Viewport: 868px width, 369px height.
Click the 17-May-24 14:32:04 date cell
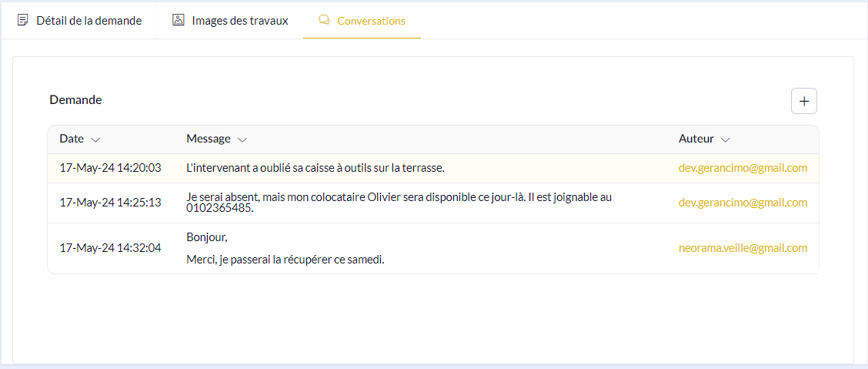pyautogui.click(x=110, y=248)
